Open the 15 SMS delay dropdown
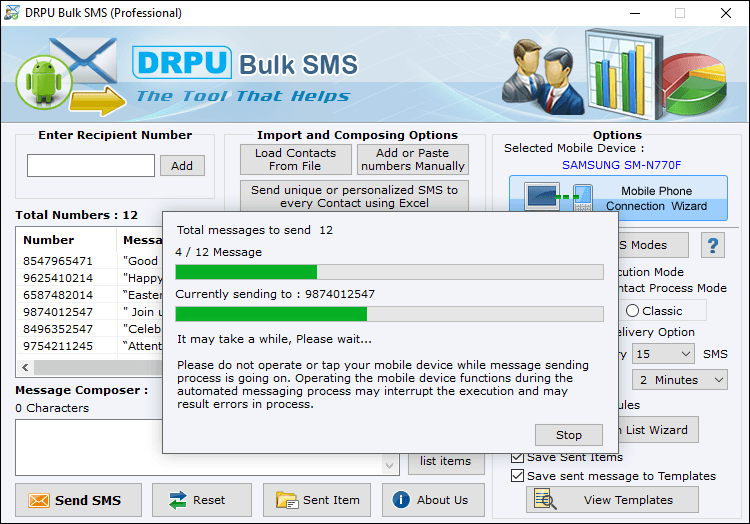 663,354
